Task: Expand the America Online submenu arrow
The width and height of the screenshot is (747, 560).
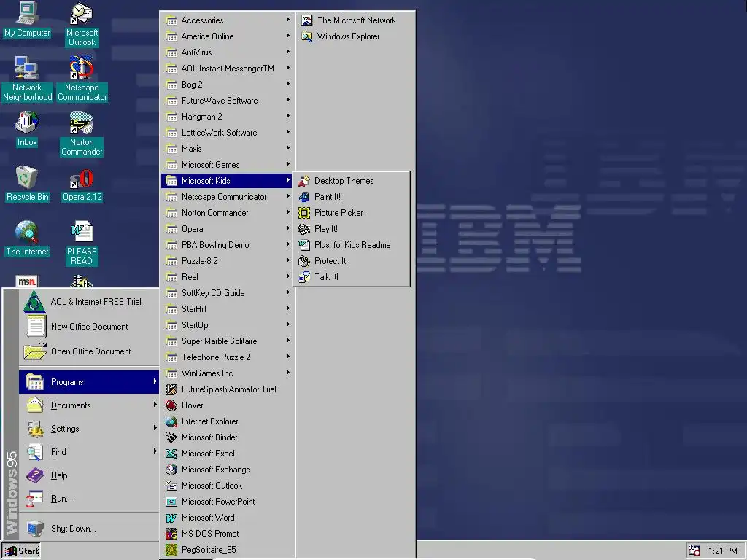Action: [x=287, y=36]
